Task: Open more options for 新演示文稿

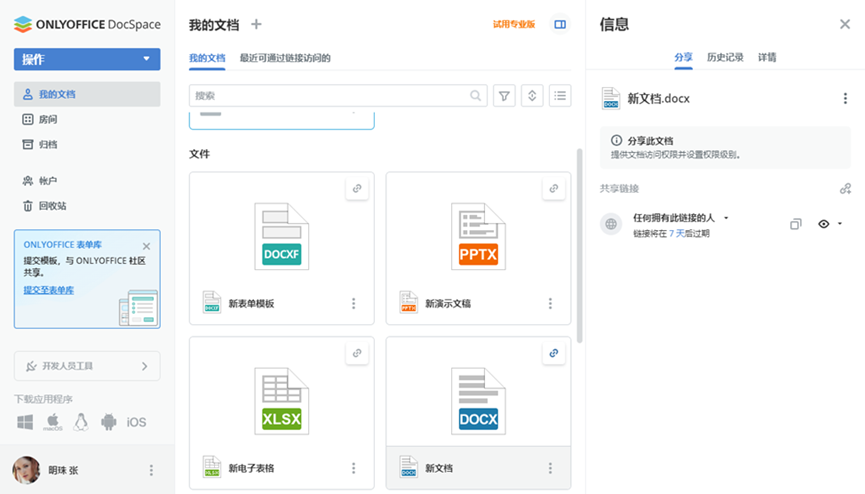Action: [x=550, y=304]
